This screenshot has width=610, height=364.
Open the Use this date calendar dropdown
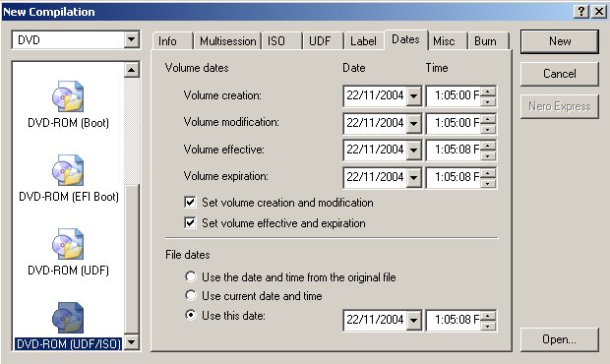point(413,321)
